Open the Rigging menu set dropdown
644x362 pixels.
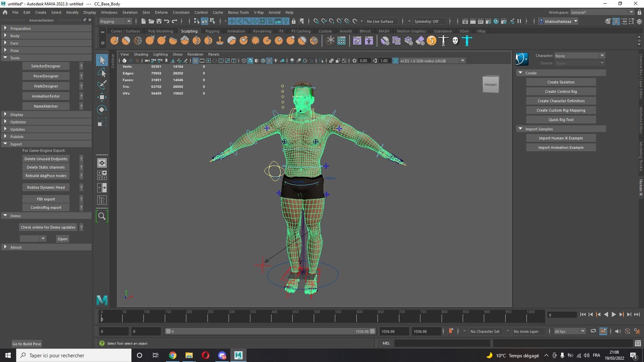[x=115, y=21]
